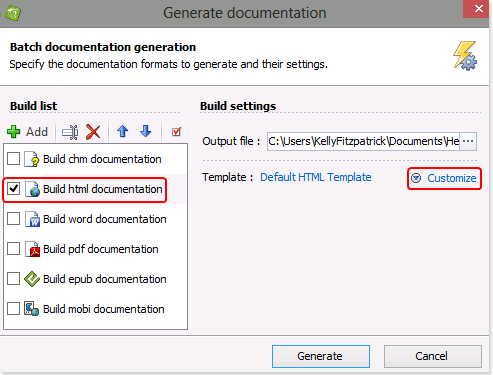Select Build pdf documentation row

click(95, 249)
